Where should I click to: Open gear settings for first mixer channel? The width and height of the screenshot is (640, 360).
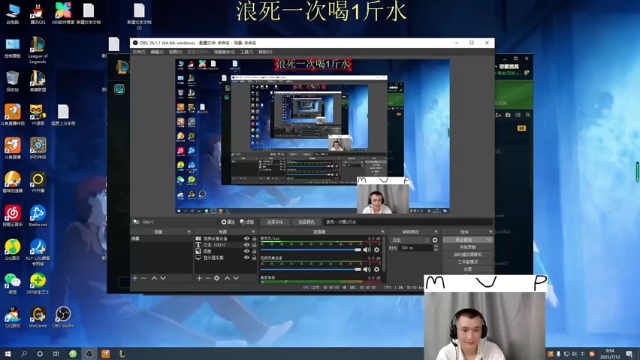[x=377, y=249]
